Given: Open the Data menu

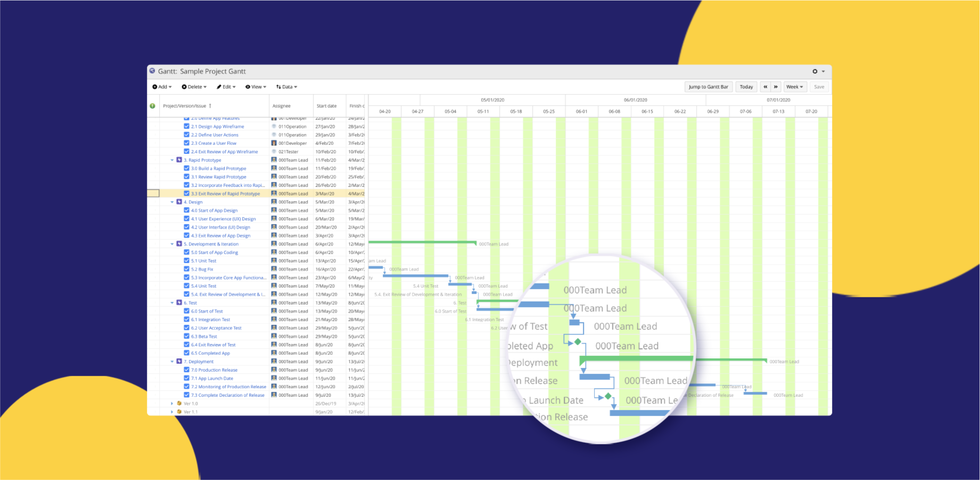Looking at the screenshot, I should click(287, 87).
